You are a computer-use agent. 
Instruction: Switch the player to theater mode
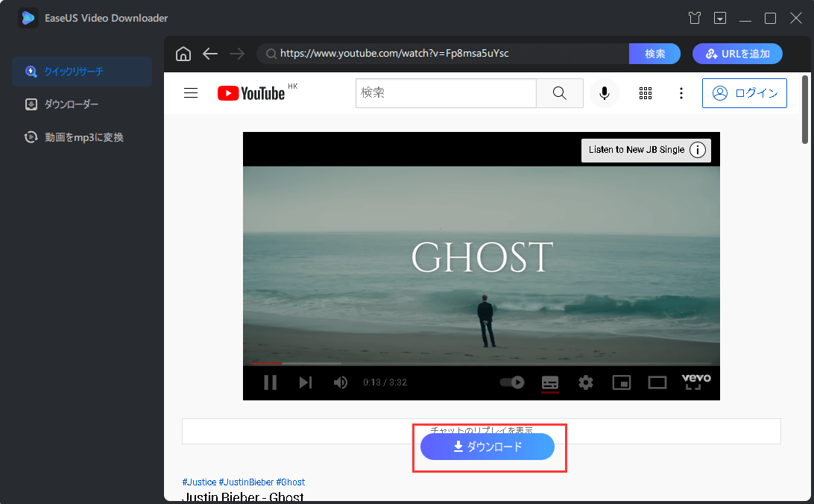pos(657,382)
